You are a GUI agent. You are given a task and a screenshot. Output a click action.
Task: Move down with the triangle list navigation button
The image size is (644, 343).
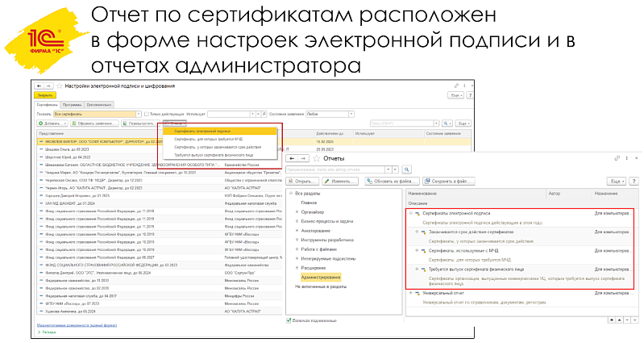click(628, 320)
